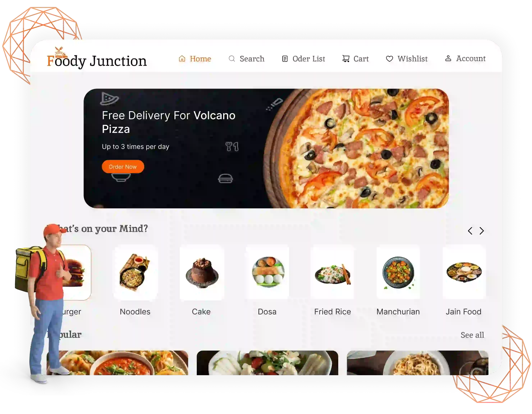The height and width of the screenshot is (414, 532).
Task: Go to previous food categories with left chevron
Action: click(470, 231)
